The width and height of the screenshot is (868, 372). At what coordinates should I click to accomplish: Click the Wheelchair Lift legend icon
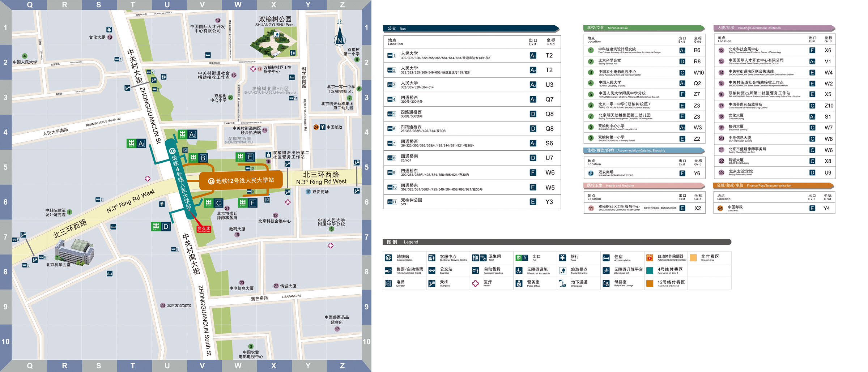point(606,270)
